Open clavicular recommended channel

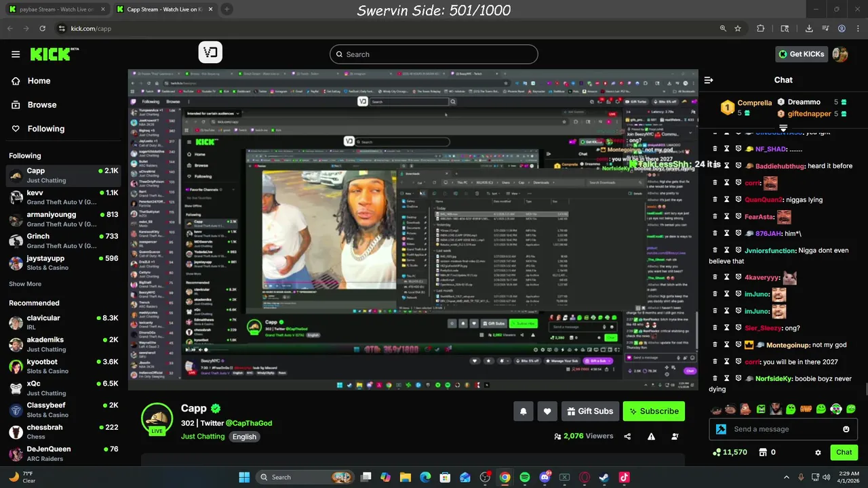pos(63,322)
